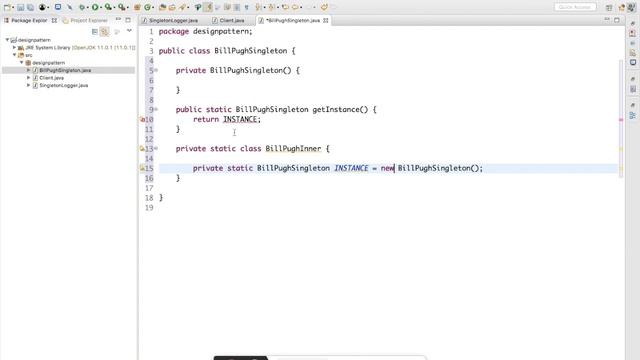Switch to SingletonLogger.java editor tab
The image size is (640, 360).
point(170,20)
